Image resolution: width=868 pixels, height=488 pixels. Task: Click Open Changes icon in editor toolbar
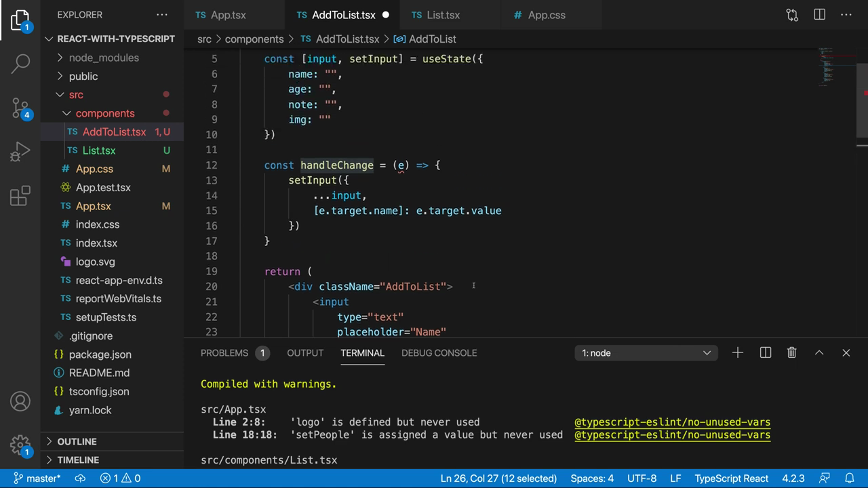coord(792,15)
